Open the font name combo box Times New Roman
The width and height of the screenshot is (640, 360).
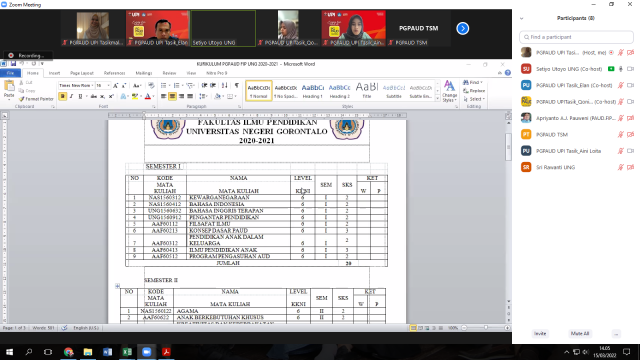click(76, 85)
